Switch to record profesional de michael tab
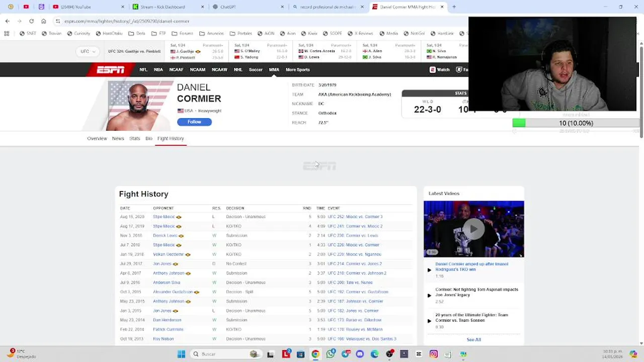This screenshot has width=644, height=362. click(327, 7)
